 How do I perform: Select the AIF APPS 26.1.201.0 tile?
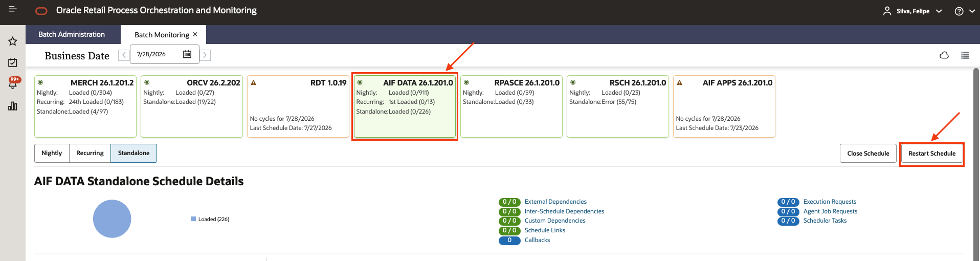(724, 106)
